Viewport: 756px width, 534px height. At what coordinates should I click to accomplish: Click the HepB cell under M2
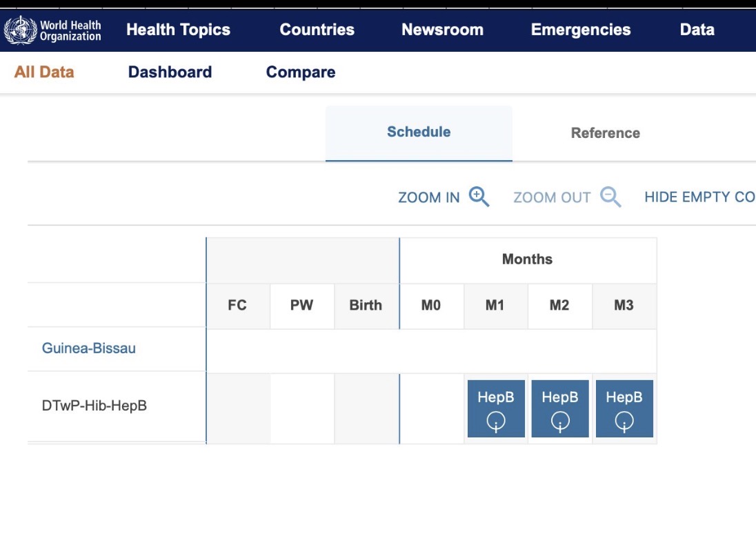560,408
